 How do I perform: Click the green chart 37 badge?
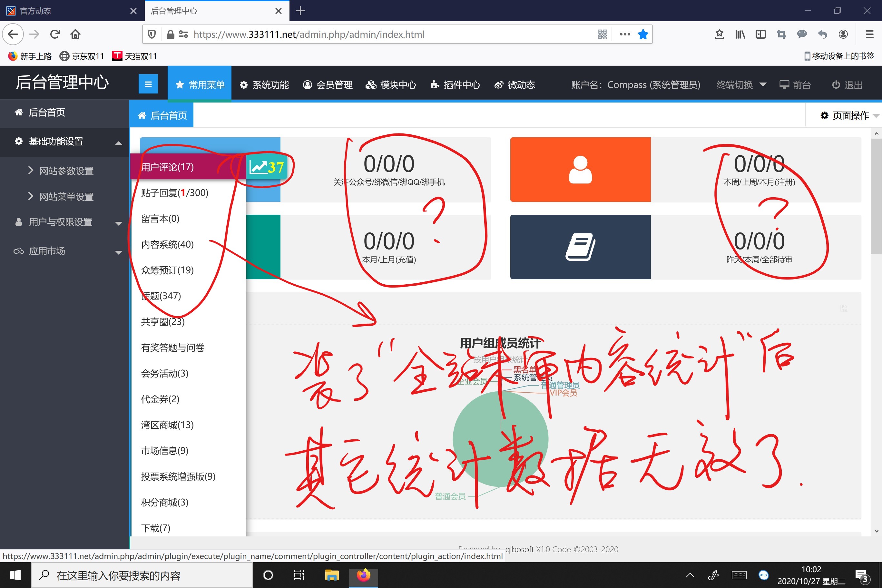(x=267, y=167)
